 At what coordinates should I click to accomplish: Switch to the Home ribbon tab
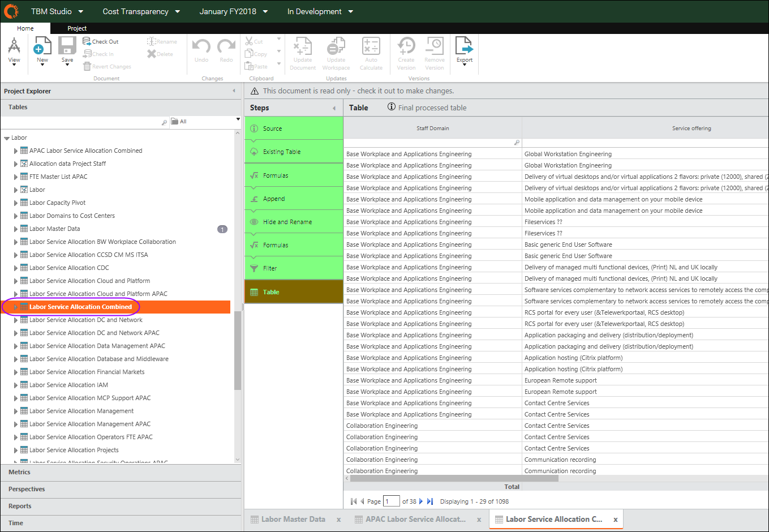click(x=25, y=28)
